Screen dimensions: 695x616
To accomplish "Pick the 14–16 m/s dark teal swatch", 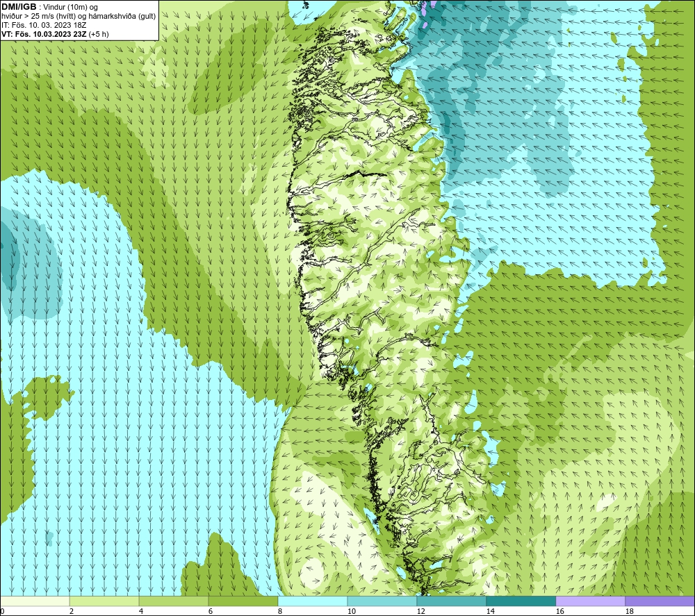I will 521,601.
